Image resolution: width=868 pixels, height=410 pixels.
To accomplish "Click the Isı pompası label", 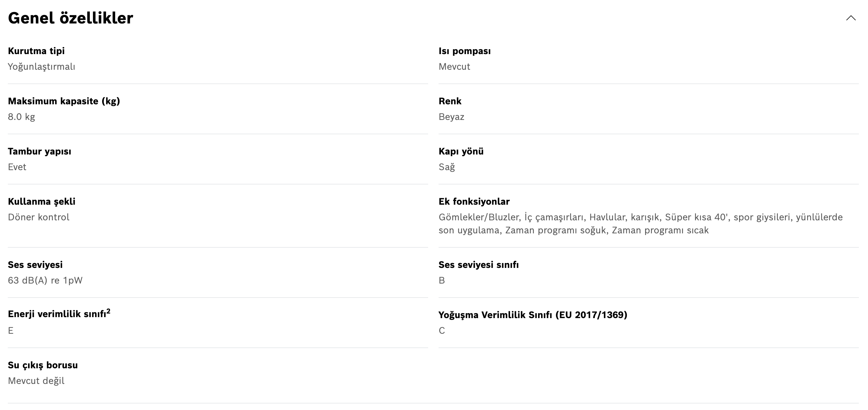I will click(464, 51).
